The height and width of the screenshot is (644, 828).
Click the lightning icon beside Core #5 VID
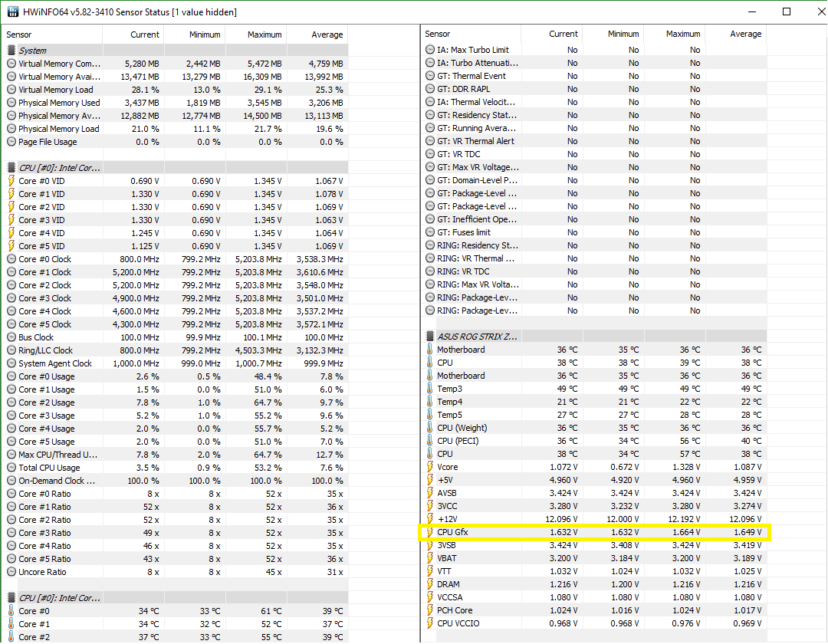click(11, 245)
